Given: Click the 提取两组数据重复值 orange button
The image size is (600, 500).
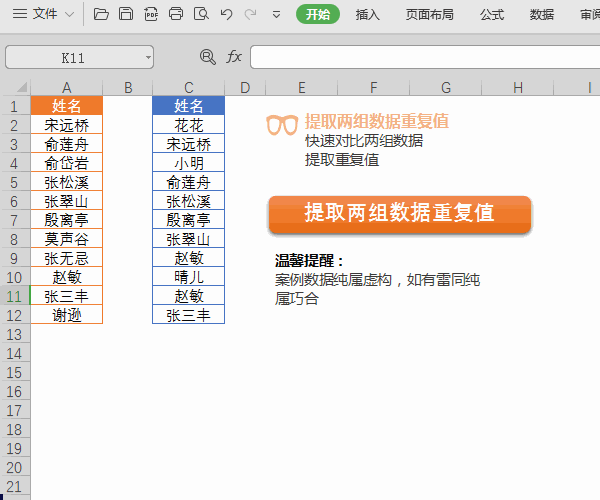Looking at the screenshot, I should [400, 214].
